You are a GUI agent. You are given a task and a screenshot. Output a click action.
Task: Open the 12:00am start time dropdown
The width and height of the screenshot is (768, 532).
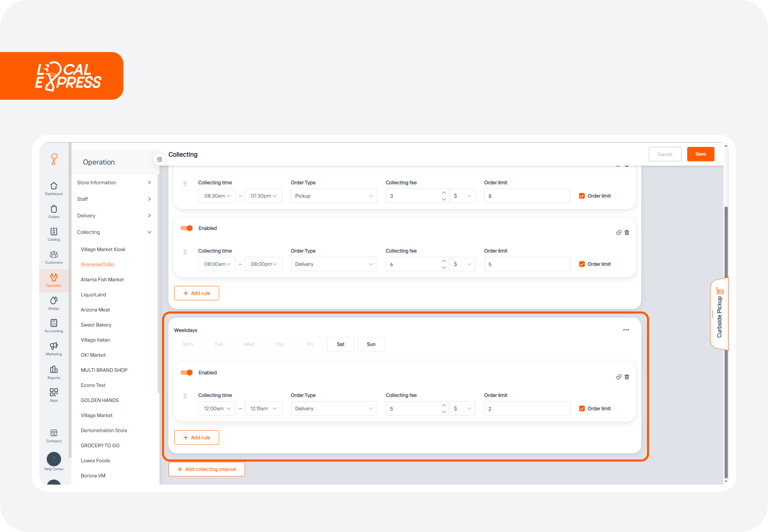pyautogui.click(x=217, y=408)
